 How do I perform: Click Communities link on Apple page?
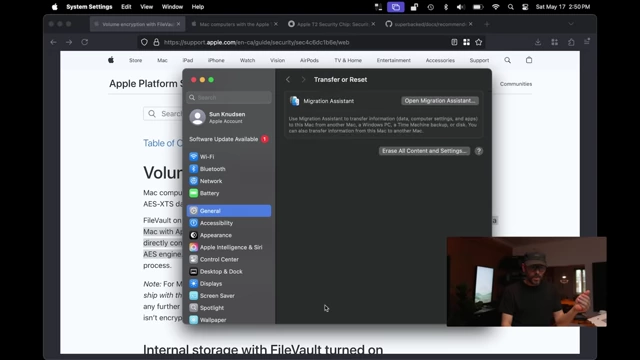pyautogui.click(x=516, y=84)
